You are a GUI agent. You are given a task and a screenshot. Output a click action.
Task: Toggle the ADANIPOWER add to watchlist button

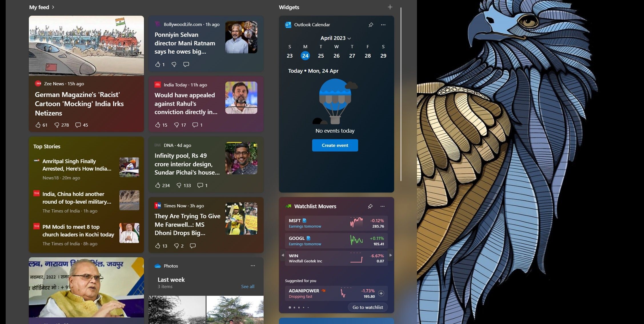(x=380, y=293)
